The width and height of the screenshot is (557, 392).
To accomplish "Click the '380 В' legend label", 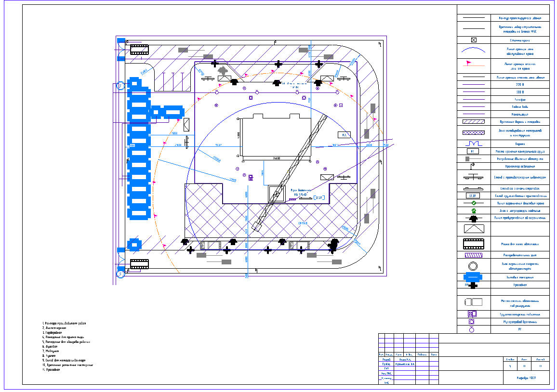I will coord(520,92).
